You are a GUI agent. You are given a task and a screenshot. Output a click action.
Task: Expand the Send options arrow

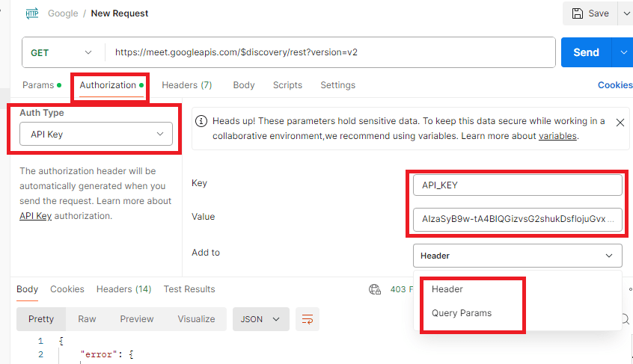click(x=623, y=52)
